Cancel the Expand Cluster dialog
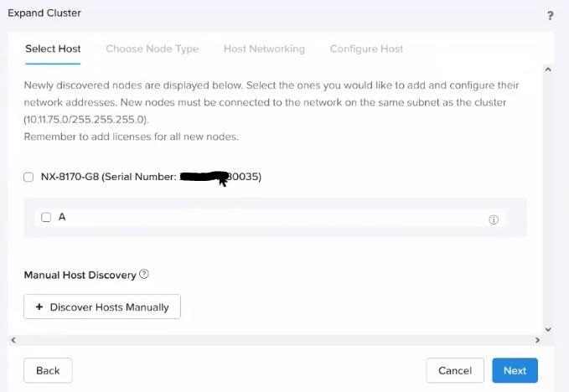 pos(455,370)
